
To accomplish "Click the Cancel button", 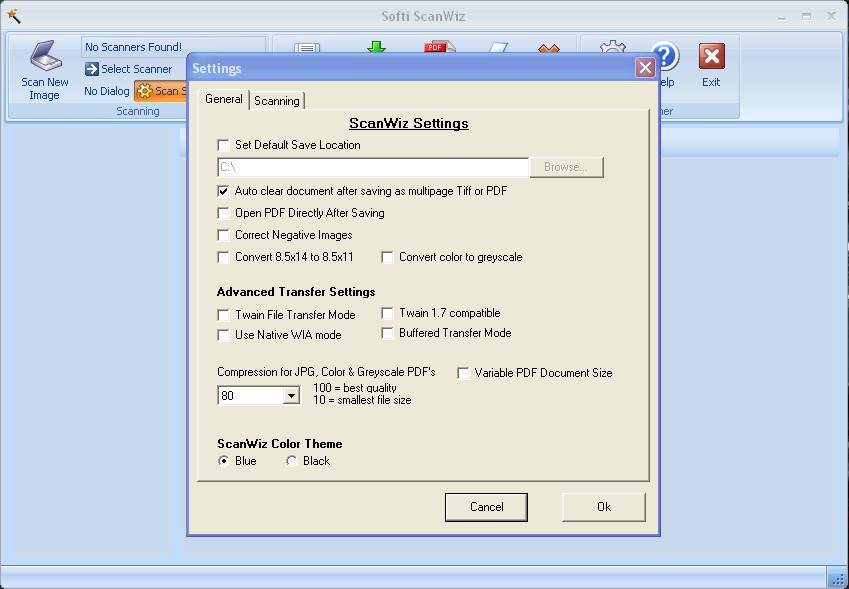I will pos(486,507).
